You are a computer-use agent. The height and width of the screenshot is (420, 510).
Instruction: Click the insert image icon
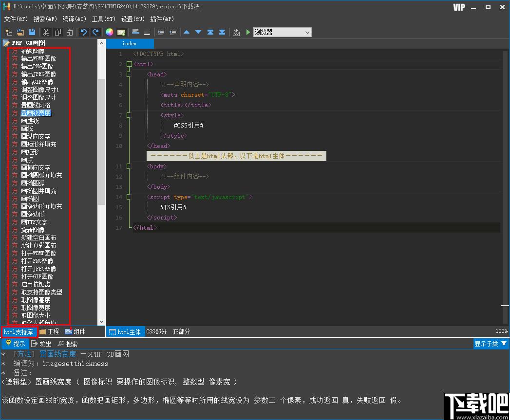121,32
